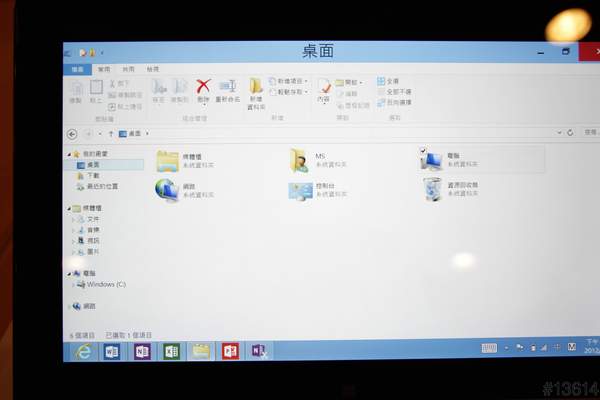Switch to the Home (常用) ribbon tab
This screenshot has width=600, height=400.
pyautogui.click(x=104, y=69)
